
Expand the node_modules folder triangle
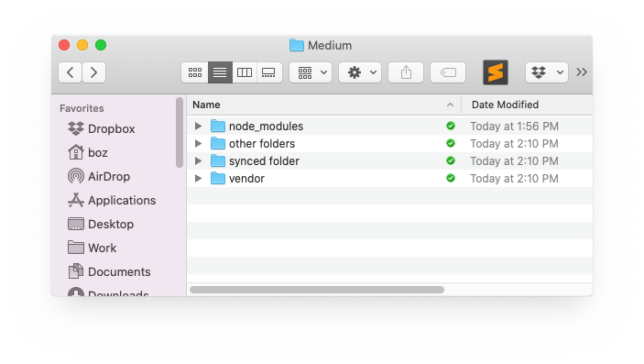[x=198, y=126]
